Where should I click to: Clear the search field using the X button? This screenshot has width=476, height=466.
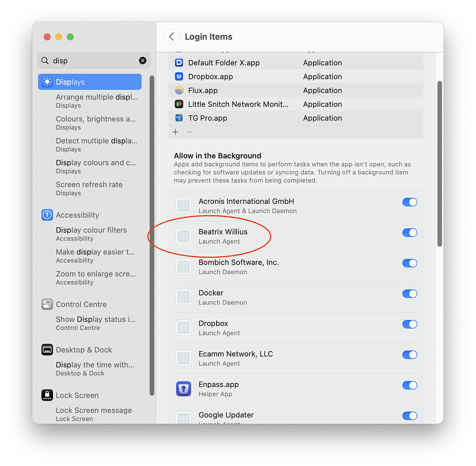pyautogui.click(x=143, y=60)
